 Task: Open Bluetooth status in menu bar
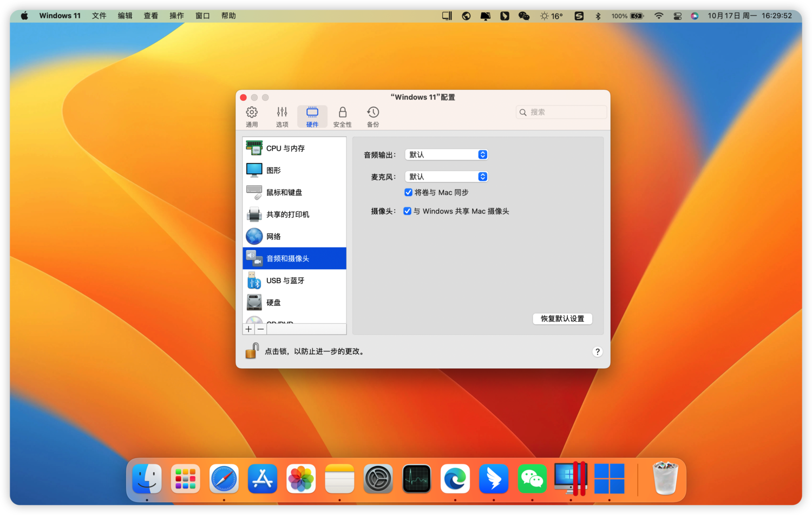coord(598,16)
